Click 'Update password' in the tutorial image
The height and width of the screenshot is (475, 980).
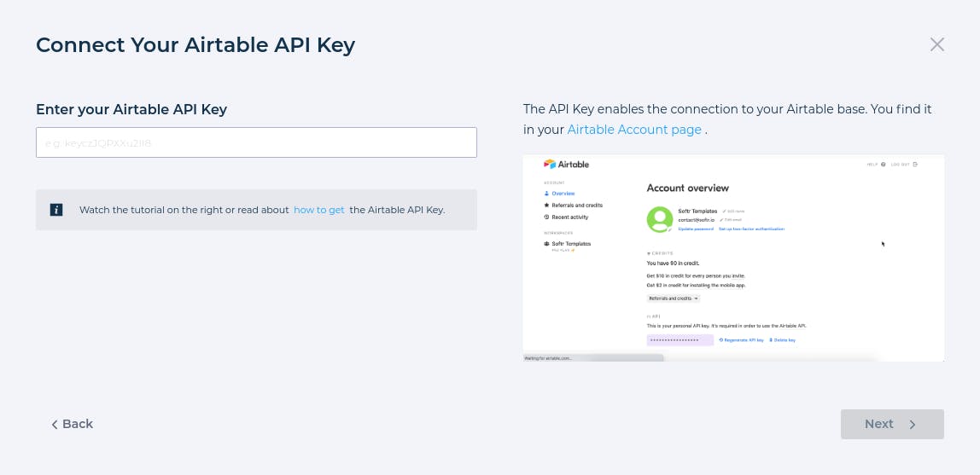tap(696, 229)
